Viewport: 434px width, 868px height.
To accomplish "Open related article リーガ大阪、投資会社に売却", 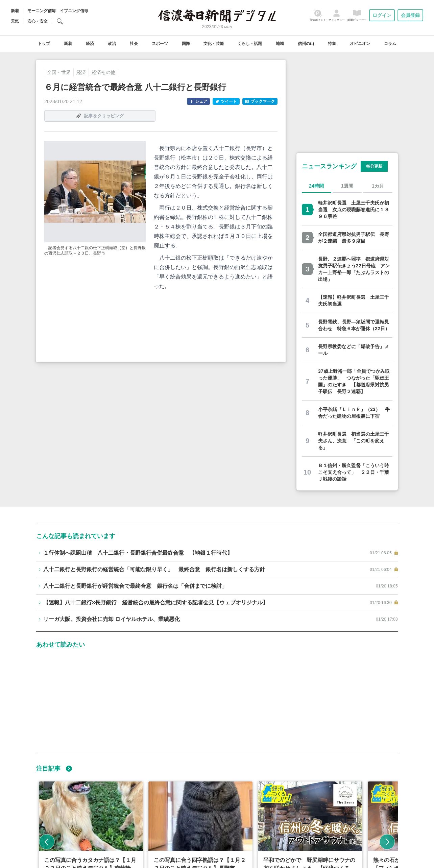I will [x=217, y=619].
